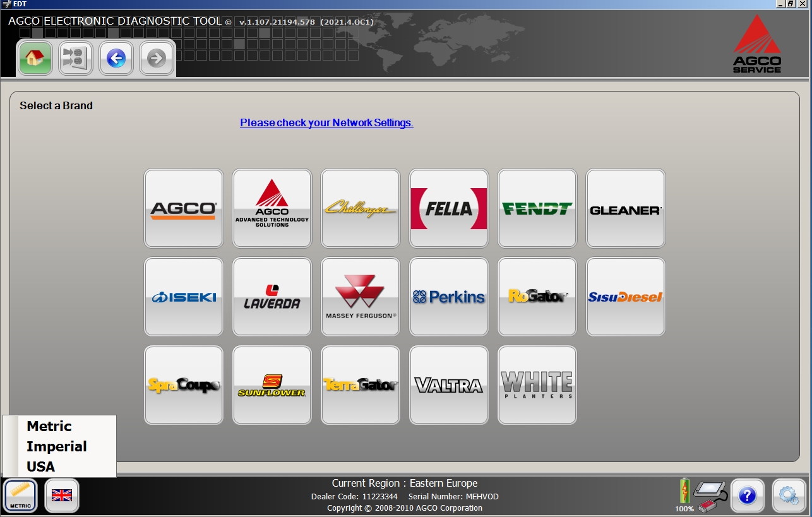Open Help with the question mark
This screenshot has height=517, width=812.
coord(747,496)
